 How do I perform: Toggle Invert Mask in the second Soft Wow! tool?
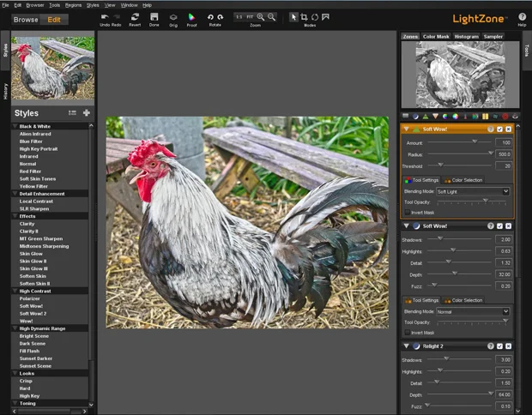[x=408, y=333]
